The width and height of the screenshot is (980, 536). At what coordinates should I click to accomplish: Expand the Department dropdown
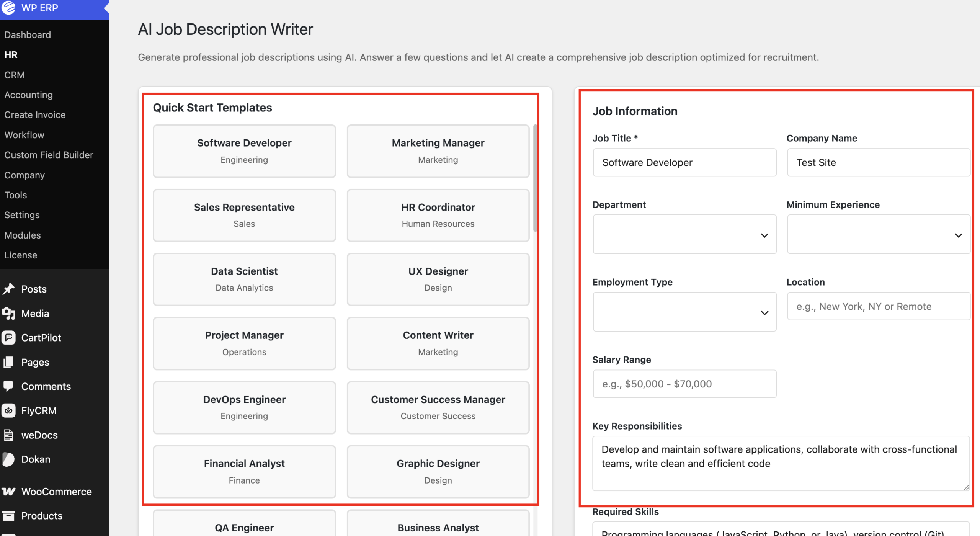[684, 235]
